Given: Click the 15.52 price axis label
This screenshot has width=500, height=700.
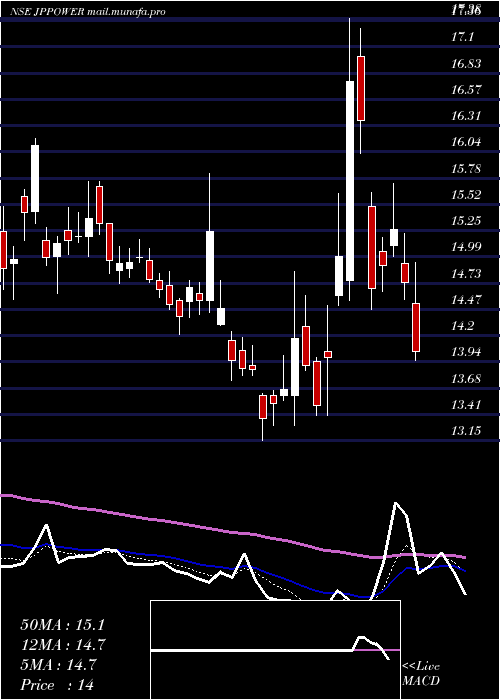Looking at the screenshot, I should click(x=466, y=195).
